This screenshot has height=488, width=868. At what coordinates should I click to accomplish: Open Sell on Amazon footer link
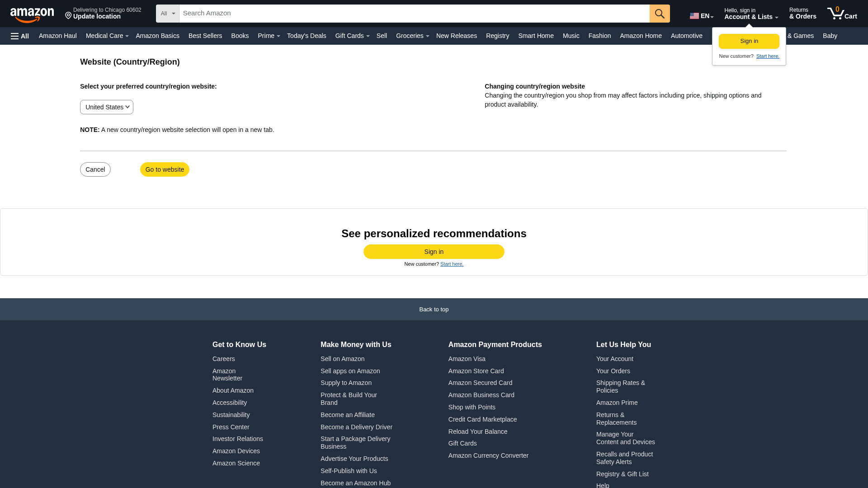pyautogui.click(x=342, y=359)
